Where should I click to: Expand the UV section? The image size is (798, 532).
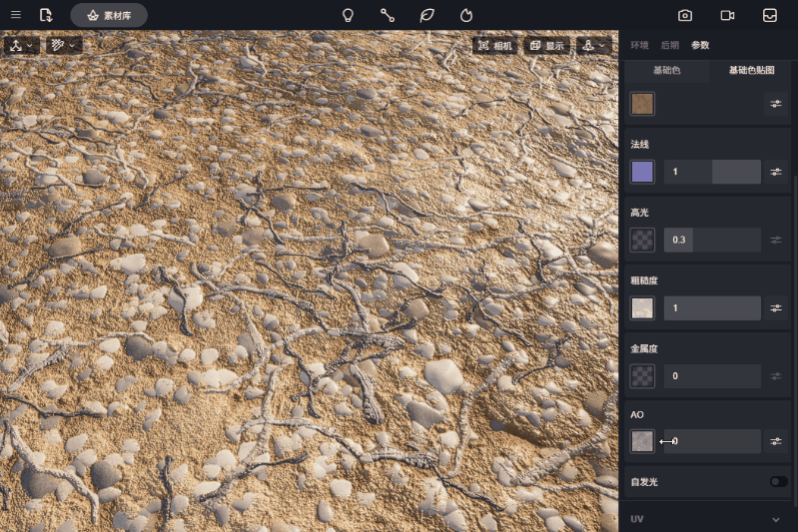click(x=776, y=519)
